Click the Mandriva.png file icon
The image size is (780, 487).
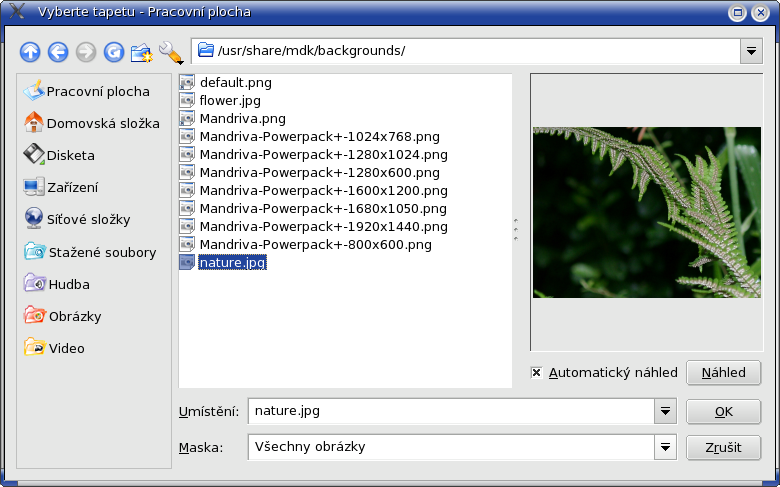[187, 118]
